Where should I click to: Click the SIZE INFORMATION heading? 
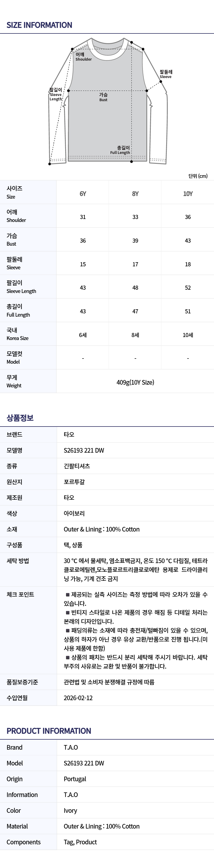click(39, 25)
